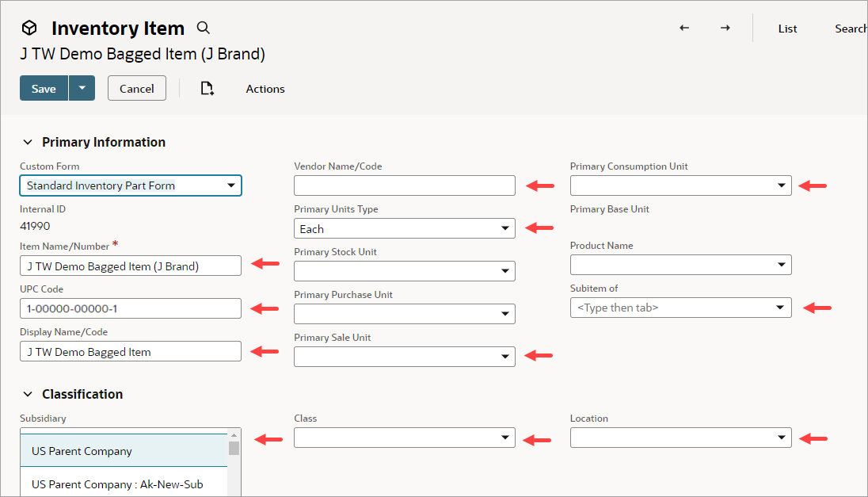This screenshot has width=868, height=497.
Task: Open the Save button dropdown arrow
Action: (82, 88)
